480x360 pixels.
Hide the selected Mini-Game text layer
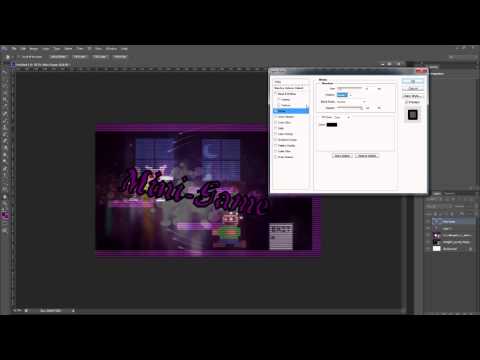pos(428,221)
